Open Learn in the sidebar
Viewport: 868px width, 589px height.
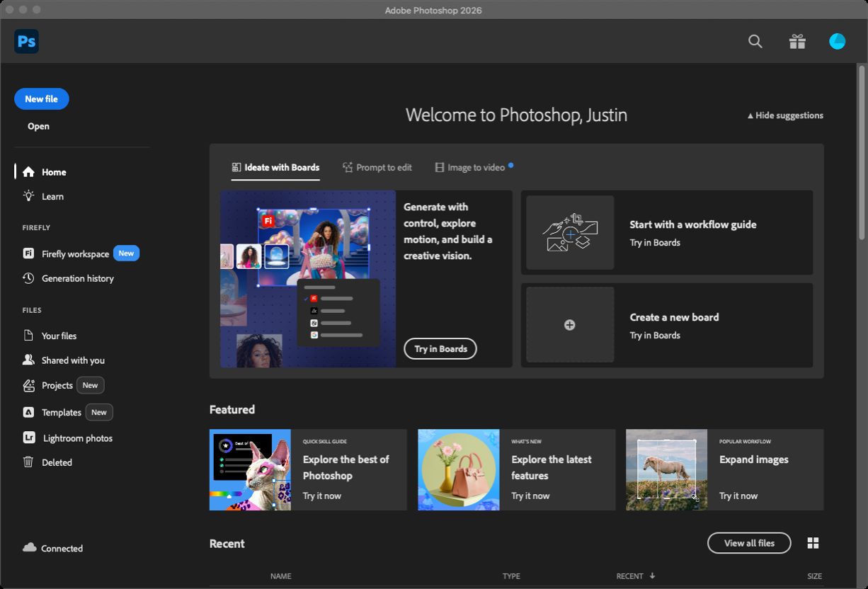pos(52,196)
